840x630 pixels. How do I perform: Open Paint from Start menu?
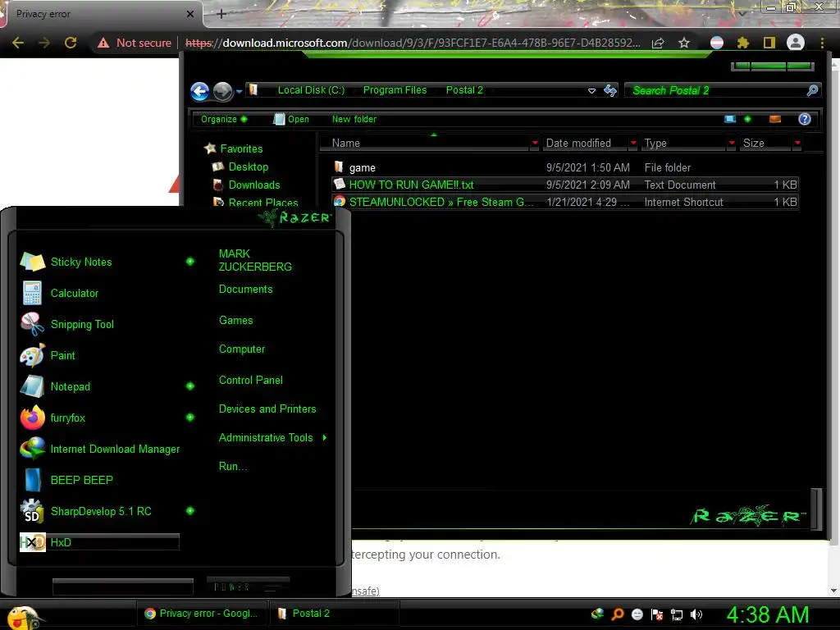[99, 355]
